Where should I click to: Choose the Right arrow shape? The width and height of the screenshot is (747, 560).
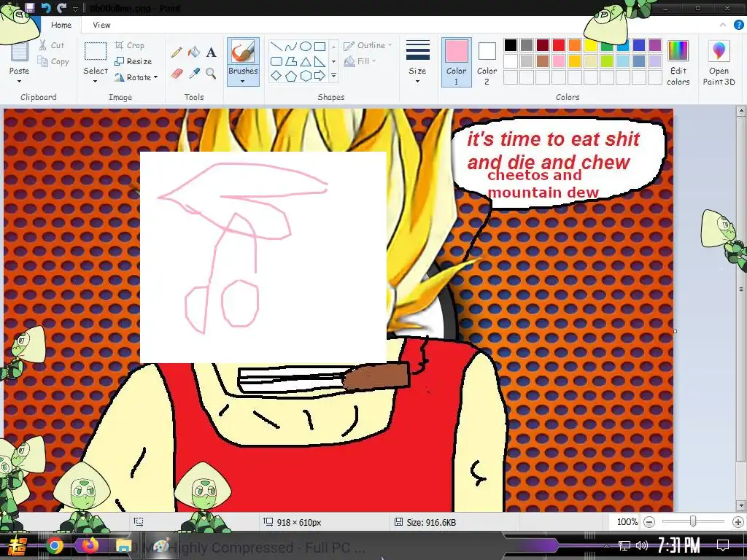coord(320,76)
